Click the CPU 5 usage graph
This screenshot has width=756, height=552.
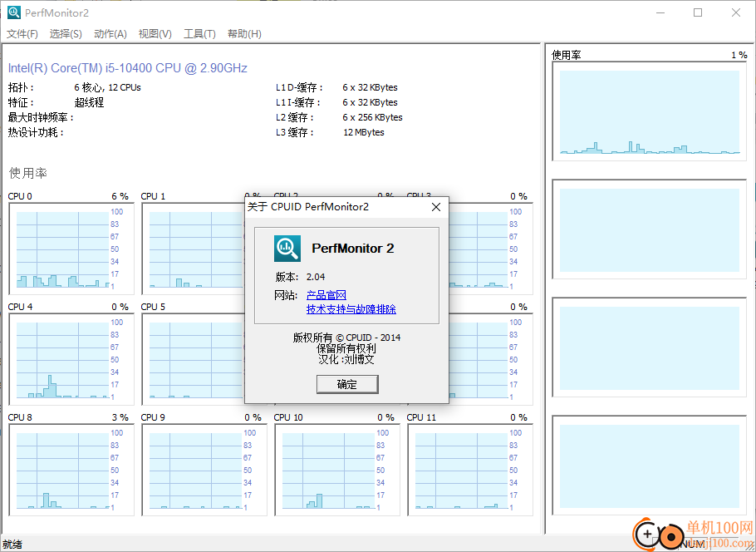193,359
